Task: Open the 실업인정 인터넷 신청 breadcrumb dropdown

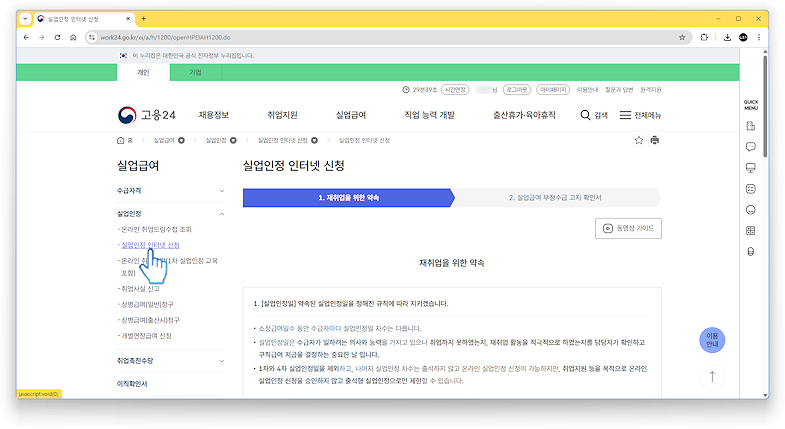Action: pos(314,141)
